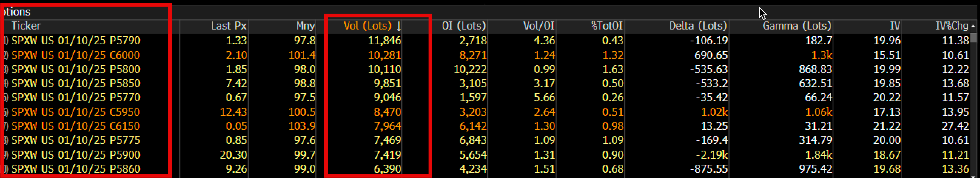This screenshot has width=980, height=178.
Task: Select volume value 9,046
Action: (387, 97)
